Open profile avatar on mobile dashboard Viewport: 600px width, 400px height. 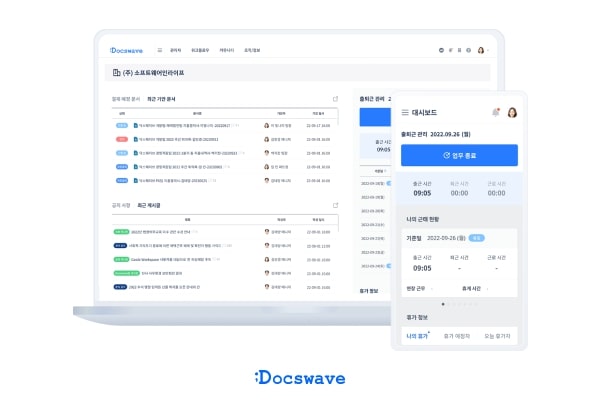512,113
